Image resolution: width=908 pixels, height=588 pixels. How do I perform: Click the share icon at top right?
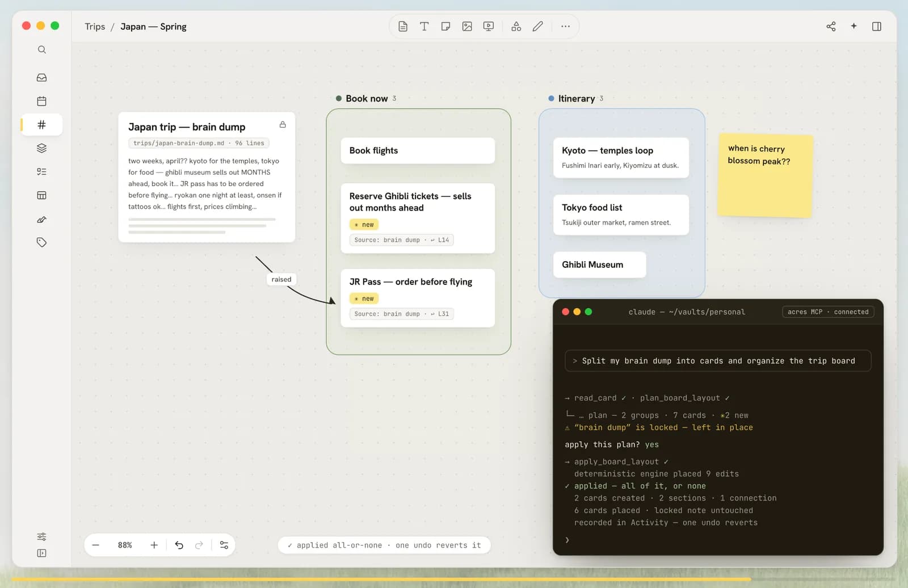click(831, 26)
